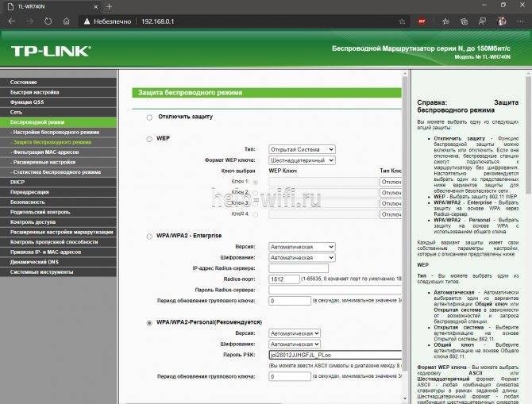This screenshot has height=404, width=532.
Task: Click the not-secure warning icon
Action: click(x=87, y=21)
